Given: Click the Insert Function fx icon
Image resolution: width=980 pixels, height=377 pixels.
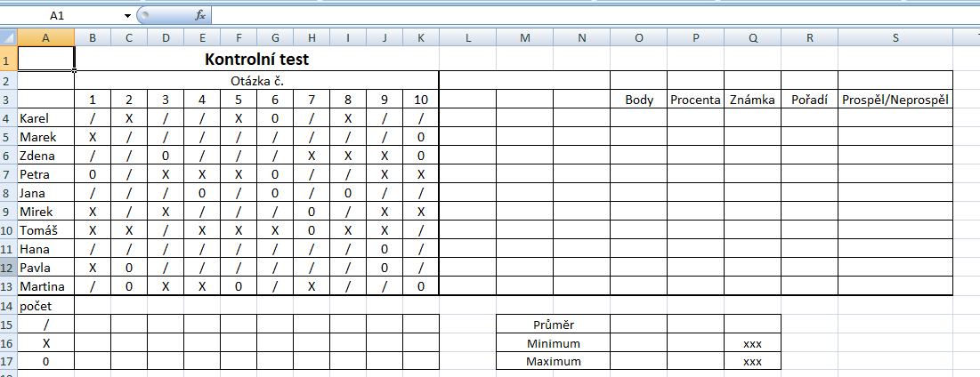Looking at the screenshot, I should (x=200, y=15).
